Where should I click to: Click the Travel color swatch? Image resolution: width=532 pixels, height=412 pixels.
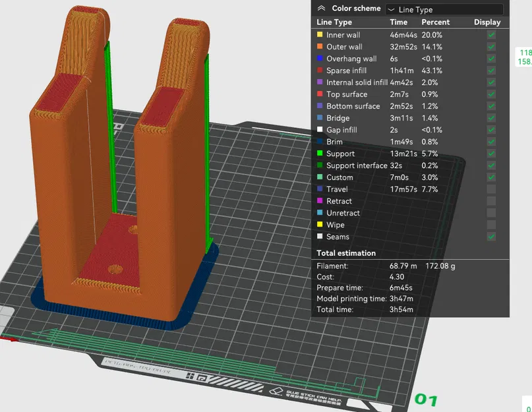(320, 189)
